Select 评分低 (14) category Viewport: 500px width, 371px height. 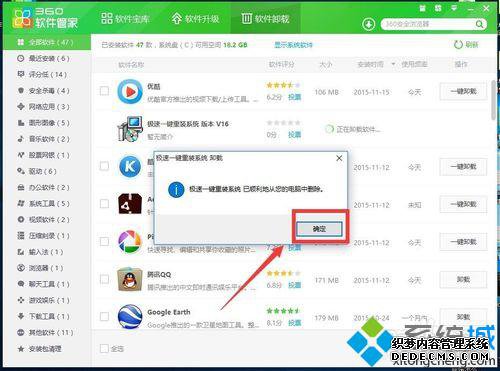tap(47, 74)
